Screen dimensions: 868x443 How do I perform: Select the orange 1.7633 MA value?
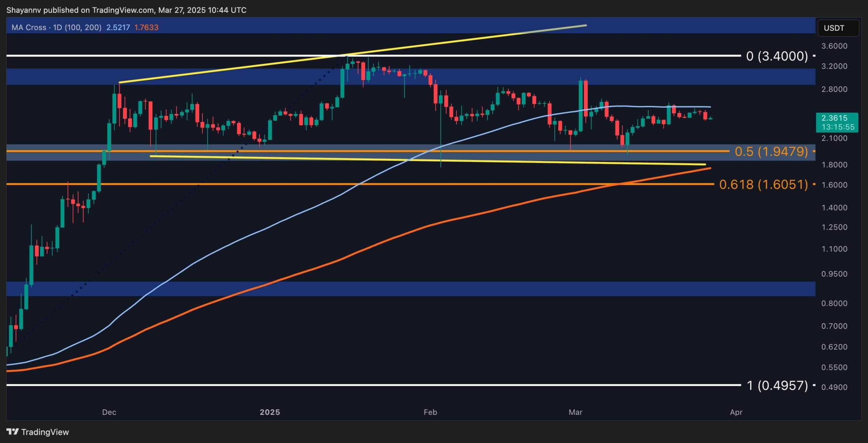pos(146,27)
